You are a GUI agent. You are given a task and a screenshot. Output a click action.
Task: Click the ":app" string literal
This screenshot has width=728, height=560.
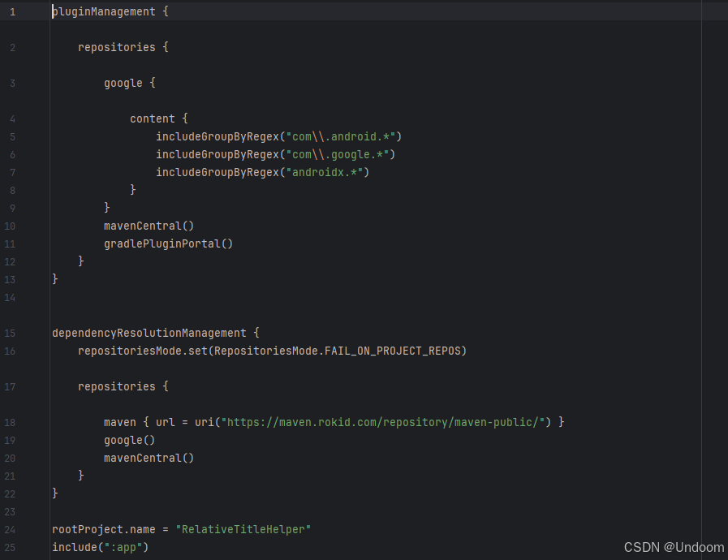(x=123, y=548)
